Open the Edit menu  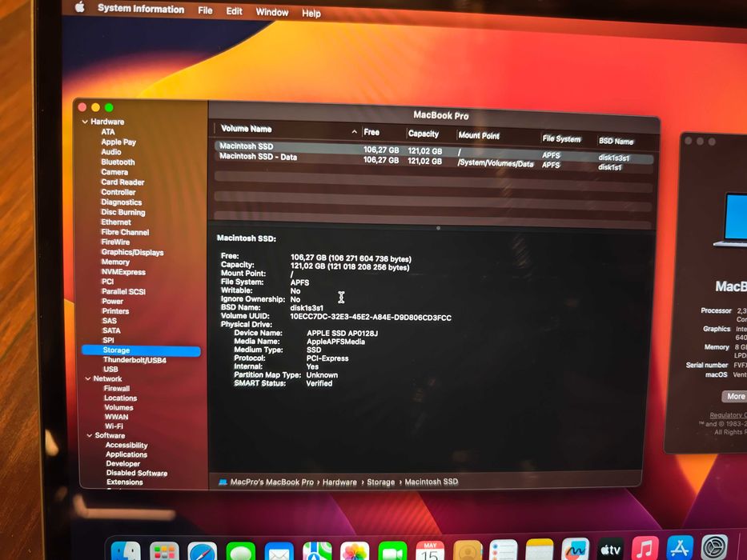[x=234, y=11]
